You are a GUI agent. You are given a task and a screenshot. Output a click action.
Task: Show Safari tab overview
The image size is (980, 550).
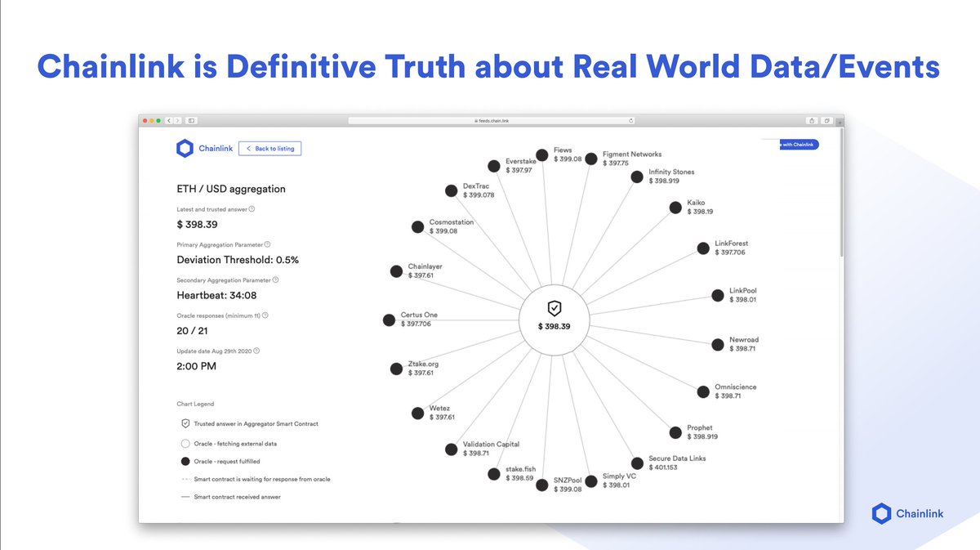(x=826, y=120)
